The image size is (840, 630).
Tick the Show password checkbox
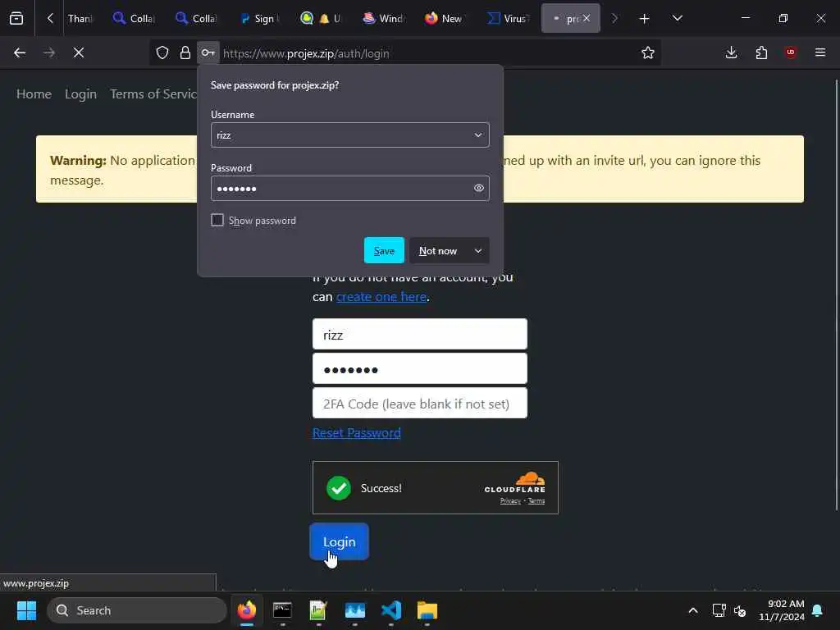[x=217, y=220]
